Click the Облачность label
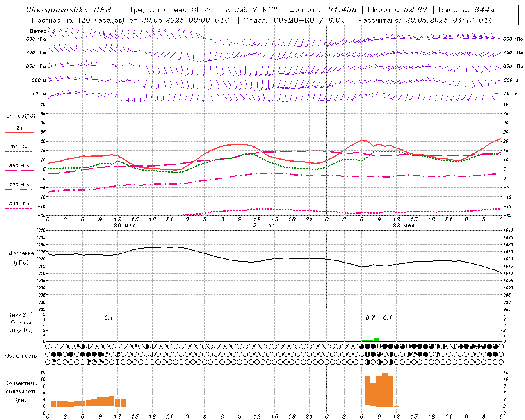525x420 pixels. click(x=21, y=356)
